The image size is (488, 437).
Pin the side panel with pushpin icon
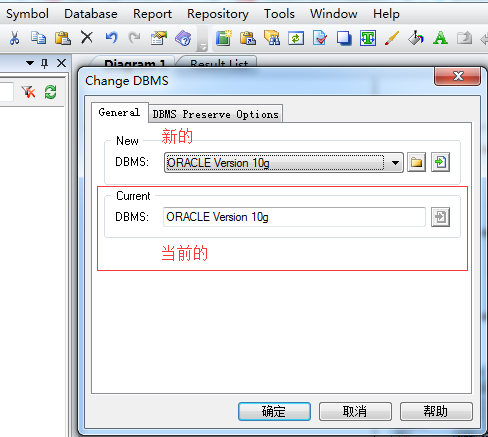[x=44, y=63]
